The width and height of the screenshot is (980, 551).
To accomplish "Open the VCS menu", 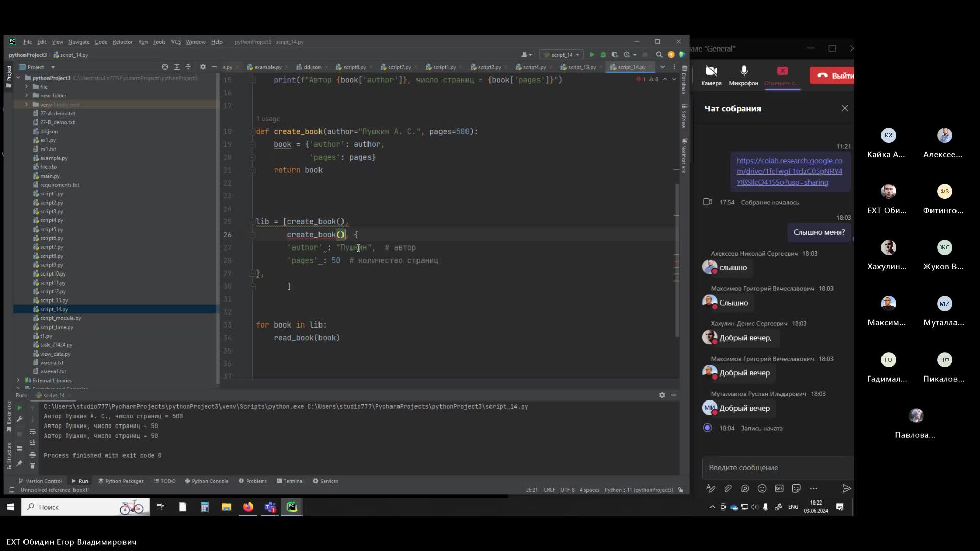I will click(x=176, y=42).
